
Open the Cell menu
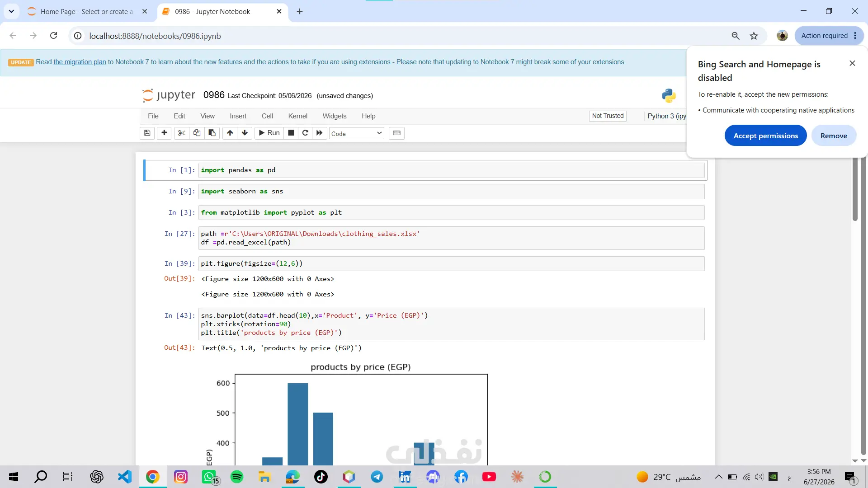click(x=267, y=116)
